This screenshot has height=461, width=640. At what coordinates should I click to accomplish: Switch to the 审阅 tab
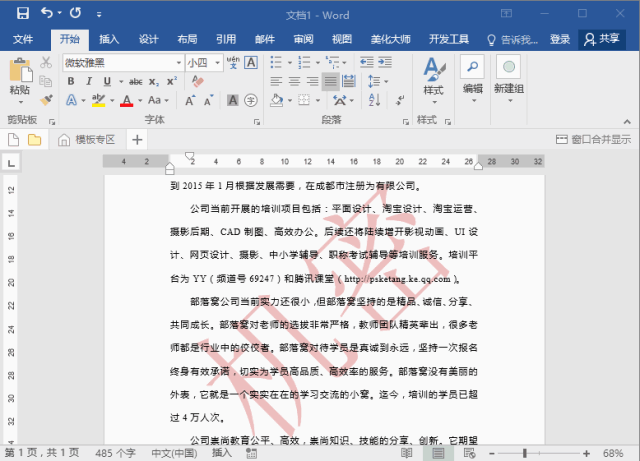point(303,39)
